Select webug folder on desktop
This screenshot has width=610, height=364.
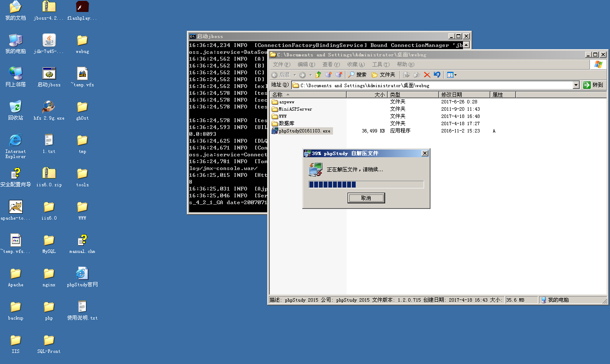coord(82,44)
